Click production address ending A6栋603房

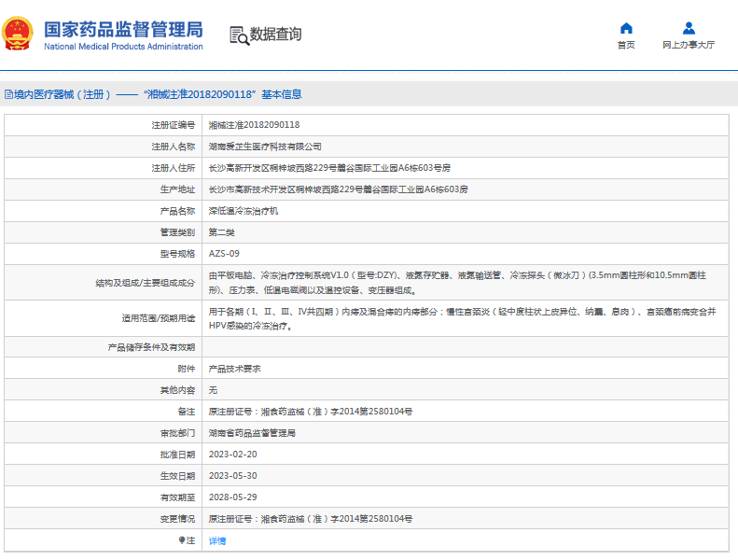(338, 189)
